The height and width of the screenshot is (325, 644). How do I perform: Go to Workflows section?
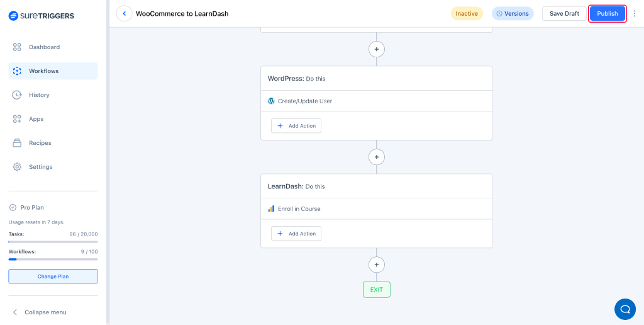click(53, 71)
